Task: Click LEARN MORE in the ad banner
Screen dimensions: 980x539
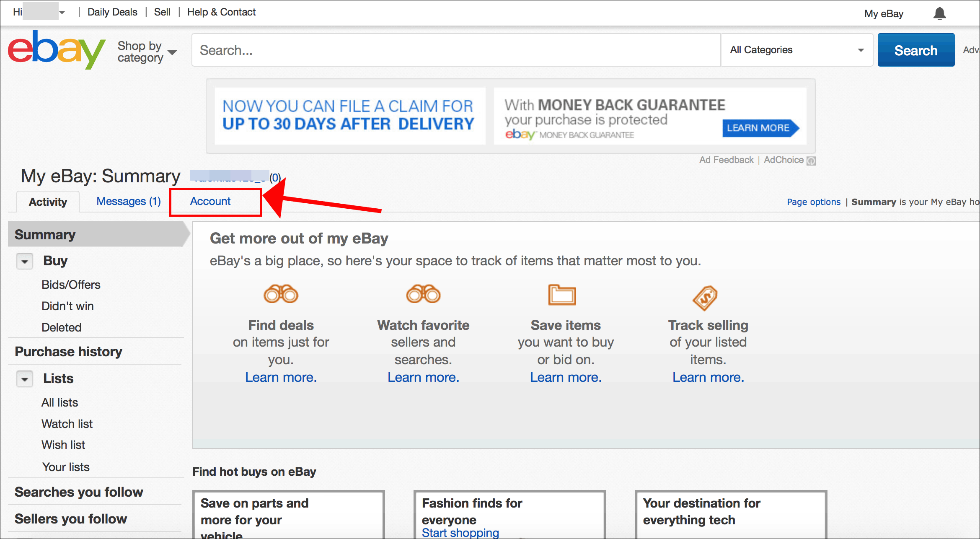Action: coord(760,128)
